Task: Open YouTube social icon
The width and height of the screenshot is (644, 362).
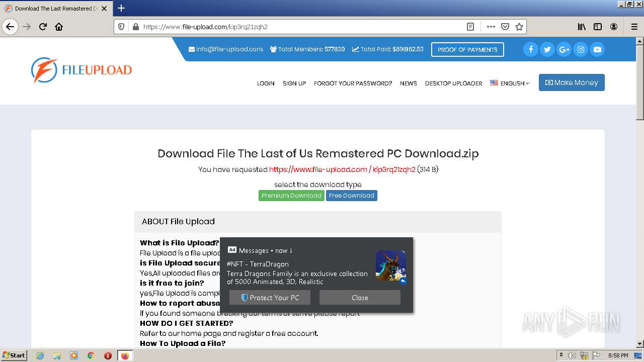Action: pos(597,49)
